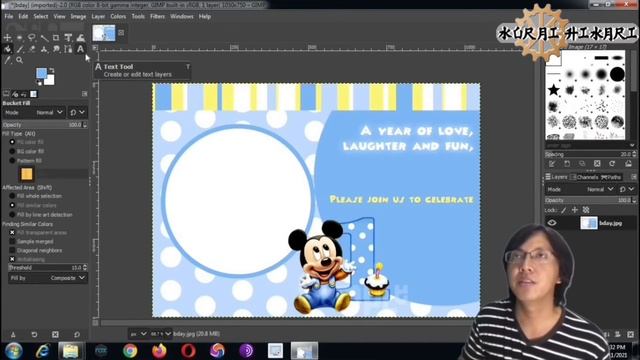Select the Zoom magnifier tool
Viewport: 640px width, 360px height.
[x=20, y=60]
